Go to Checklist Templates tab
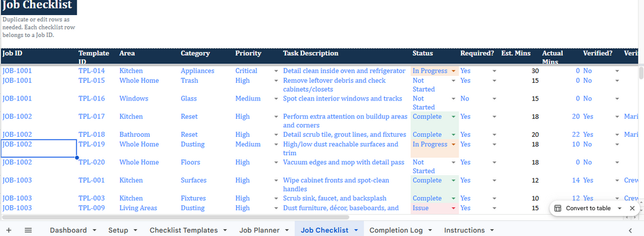 coord(184,230)
